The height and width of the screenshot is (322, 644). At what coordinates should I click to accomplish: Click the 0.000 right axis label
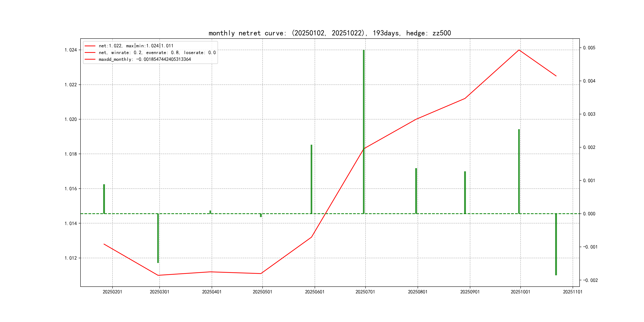tap(589, 214)
